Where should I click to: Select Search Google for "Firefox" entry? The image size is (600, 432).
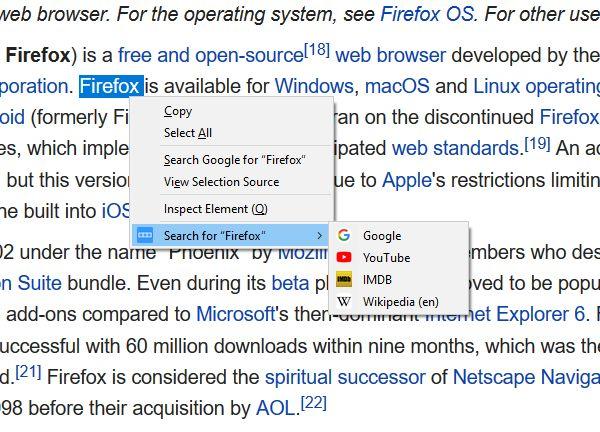234,160
